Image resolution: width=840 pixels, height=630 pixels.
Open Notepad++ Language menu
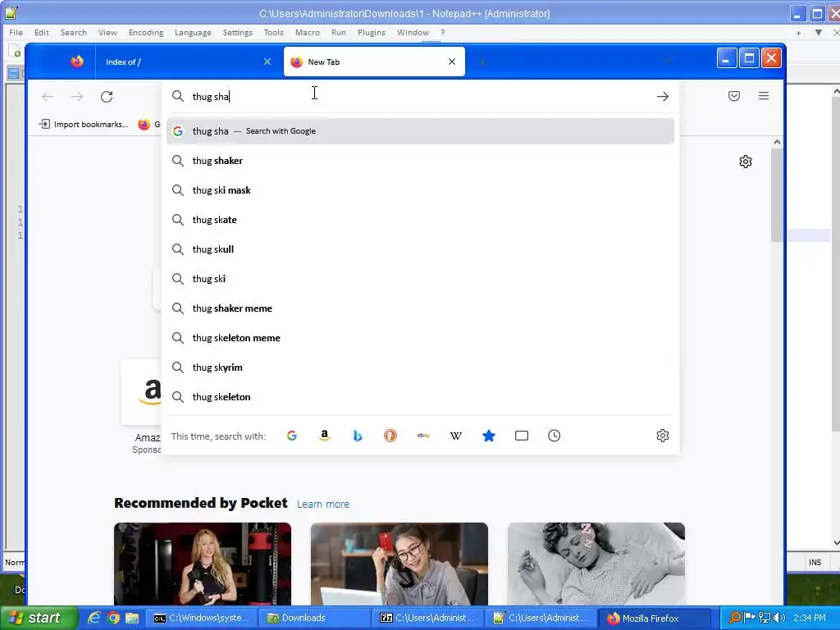[x=193, y=32]
